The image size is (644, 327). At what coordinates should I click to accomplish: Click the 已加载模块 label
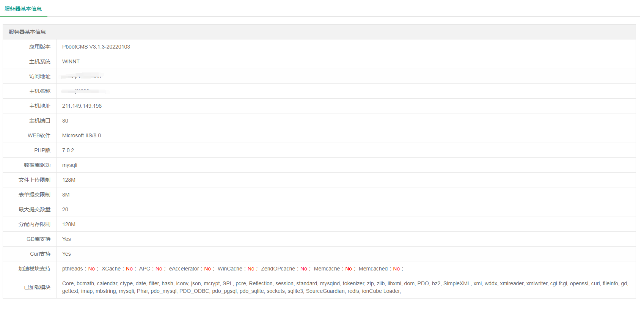click(37, 287)
